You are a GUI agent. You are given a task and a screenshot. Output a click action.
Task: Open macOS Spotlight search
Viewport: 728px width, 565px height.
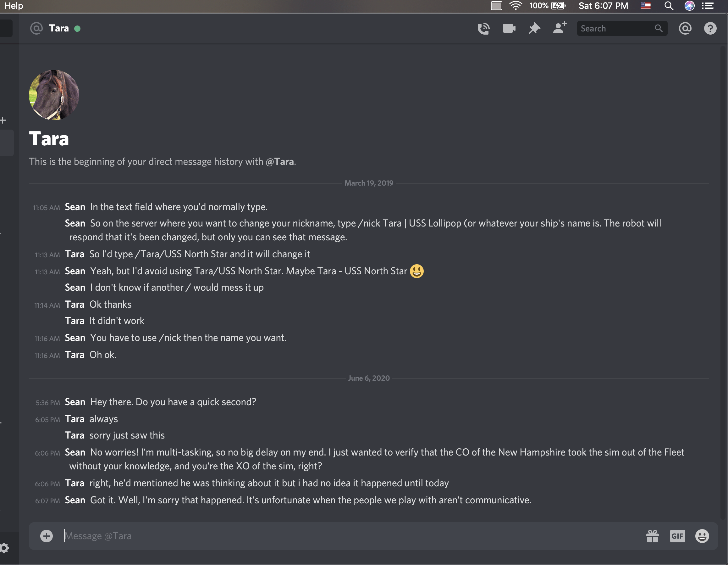pyautogui.click(x=669, y=6)
